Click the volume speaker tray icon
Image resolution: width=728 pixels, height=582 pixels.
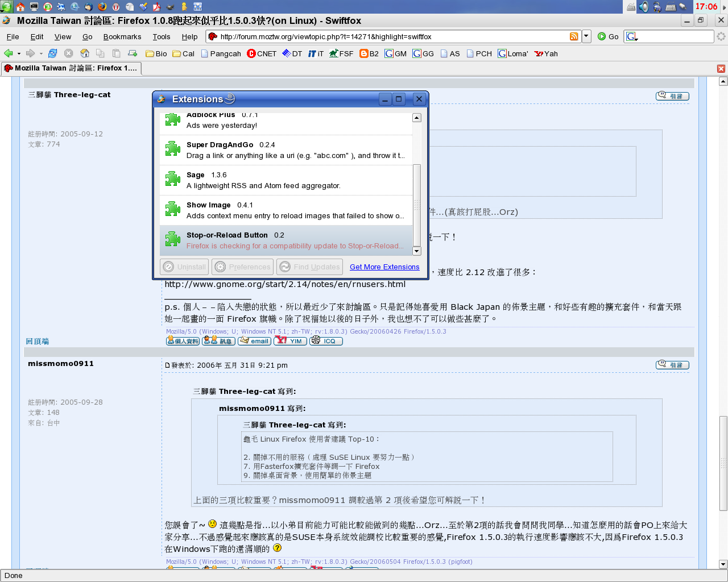644,7
